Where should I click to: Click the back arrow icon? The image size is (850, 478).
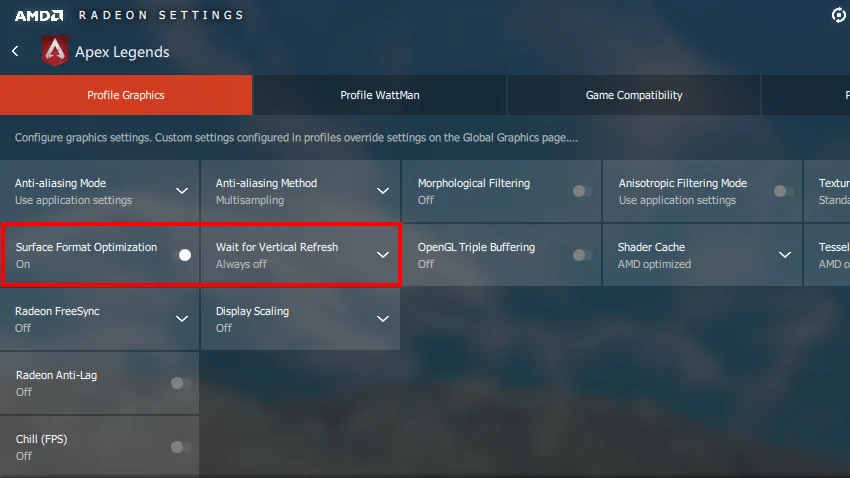pyautogui.click(x=15, y=51)
